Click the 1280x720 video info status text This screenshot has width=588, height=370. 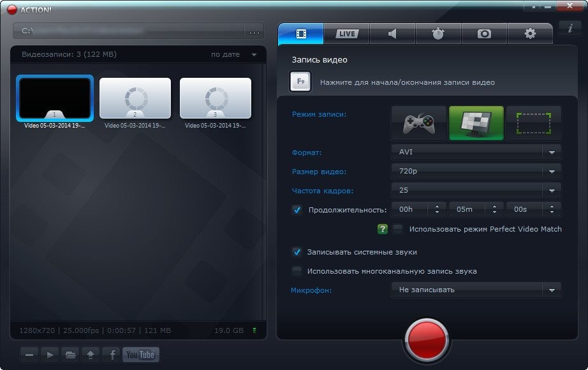click(x=95, y=330)
